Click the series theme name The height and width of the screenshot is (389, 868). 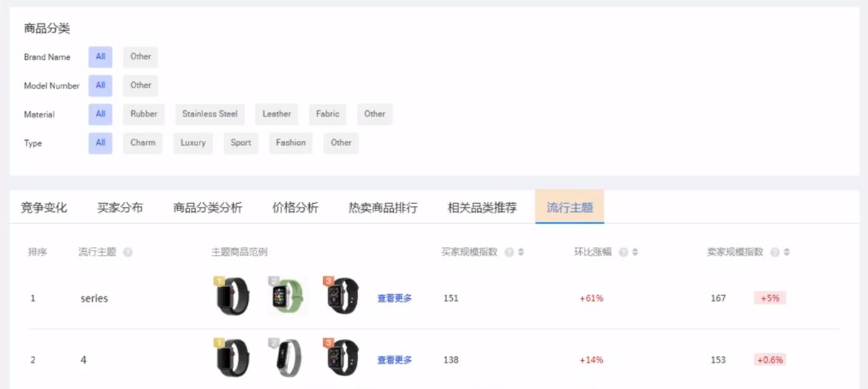[94, 299]
